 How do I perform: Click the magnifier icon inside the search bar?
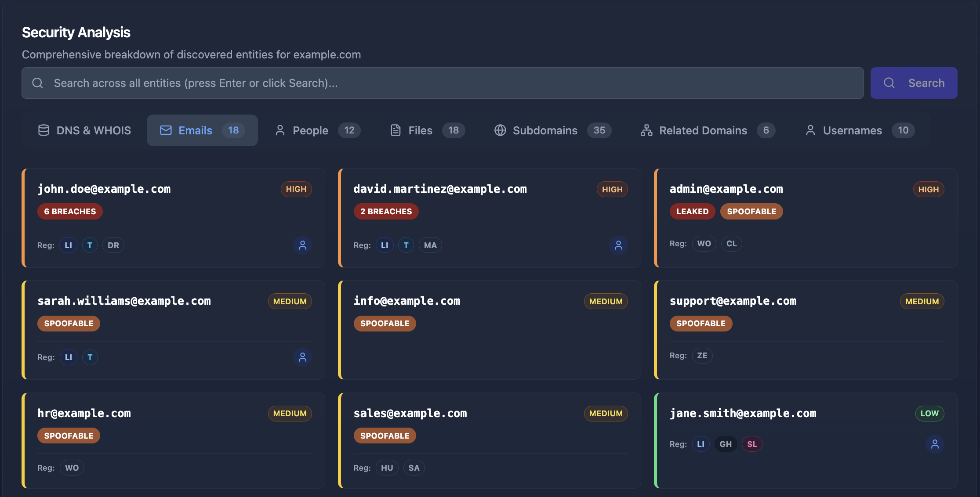(37, 83)
